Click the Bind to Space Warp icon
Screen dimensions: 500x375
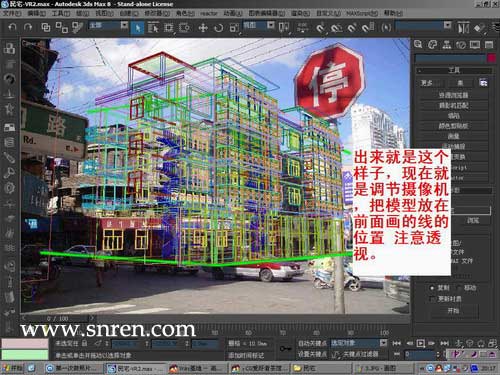(x=78, y=27)
